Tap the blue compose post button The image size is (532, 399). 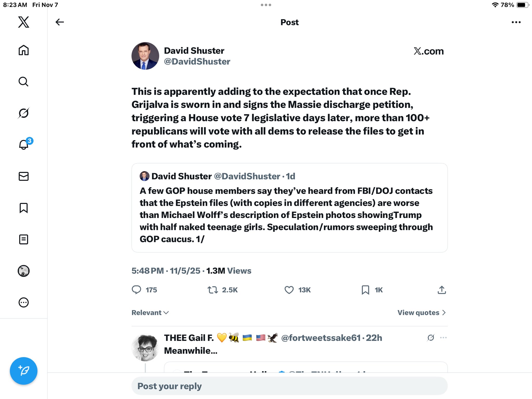tap(24, 371)
